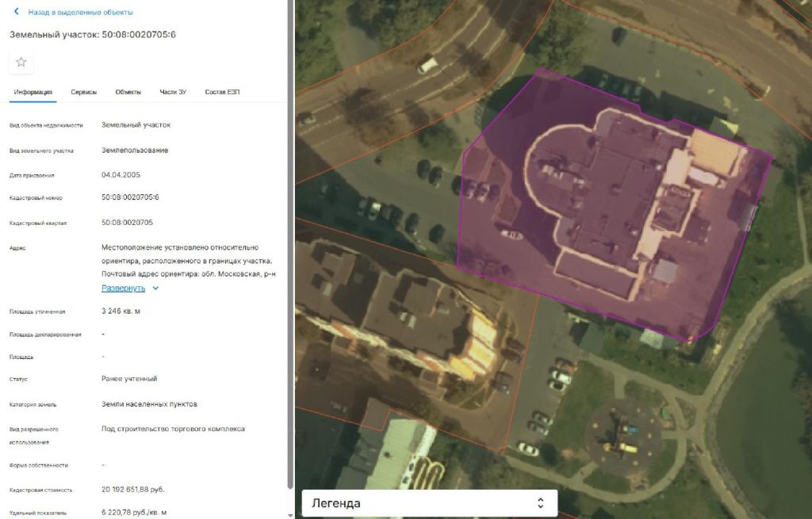Switch to the Сервисы tab
This screenshot has width=812, height=519.
(84, 92)
